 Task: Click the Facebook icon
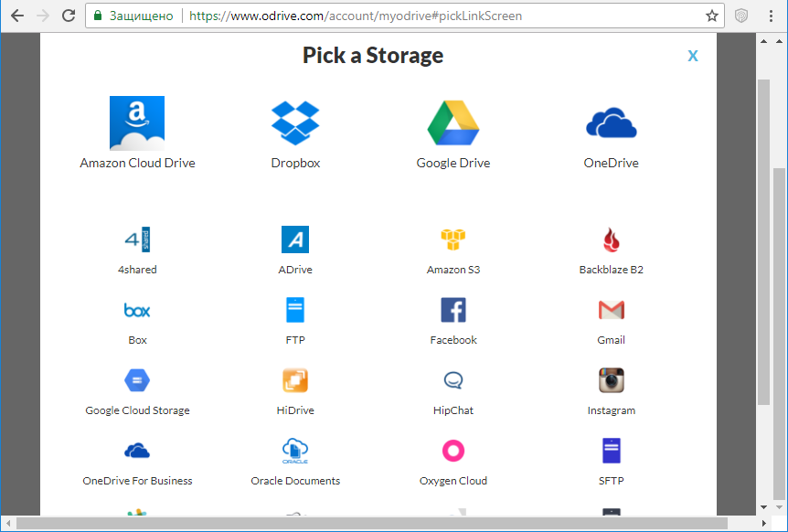(x=453, y=310)
